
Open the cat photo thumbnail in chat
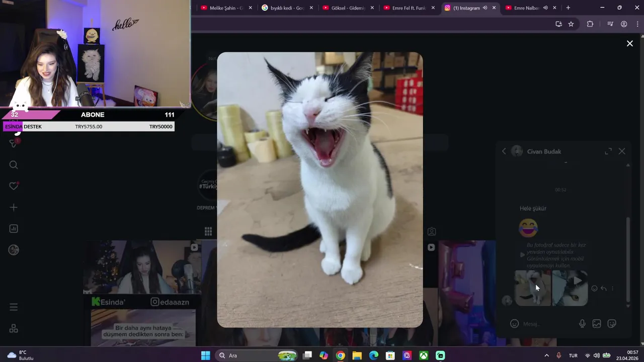click(532, 288)
